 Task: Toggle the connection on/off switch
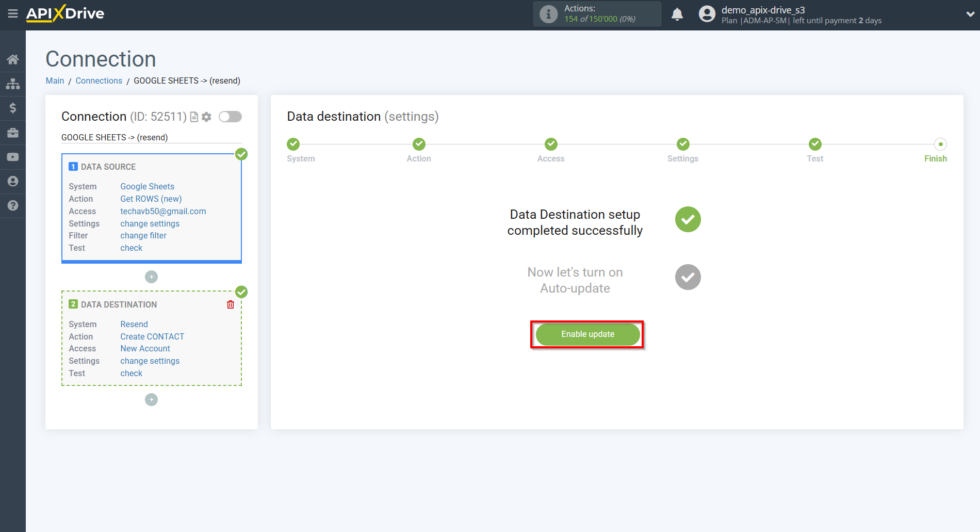pyautogui.click(x=230, y=117)
